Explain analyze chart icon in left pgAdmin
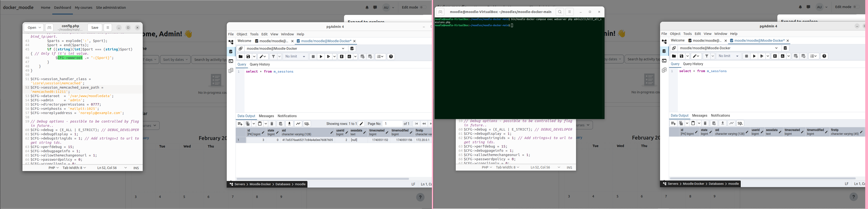 pyautogui.click(x=349, y=57)
